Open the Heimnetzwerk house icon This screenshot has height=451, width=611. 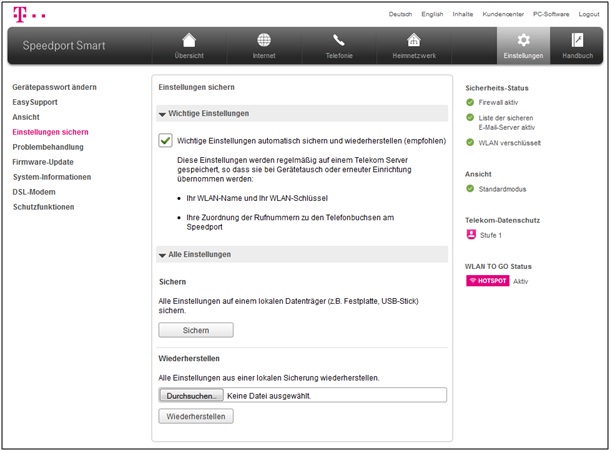coord(414,40)
